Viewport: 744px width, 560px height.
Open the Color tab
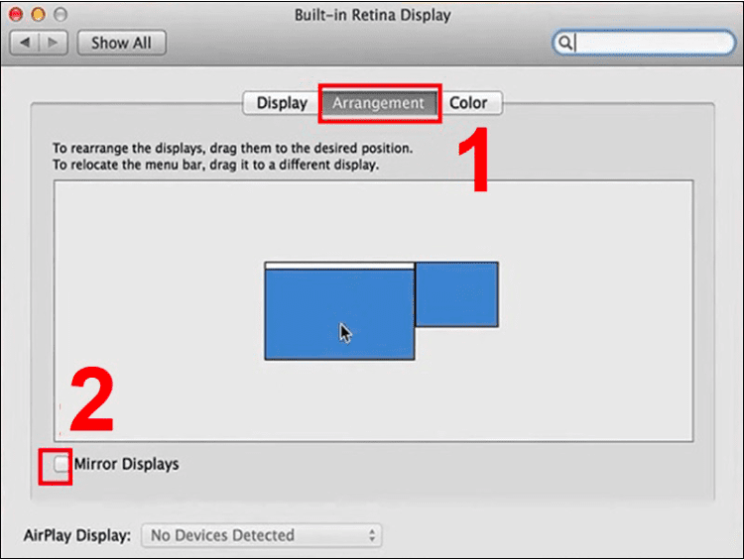coord(468,103)
